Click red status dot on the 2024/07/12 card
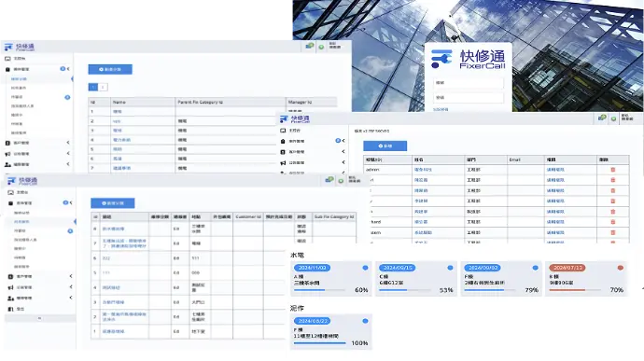 620,268
